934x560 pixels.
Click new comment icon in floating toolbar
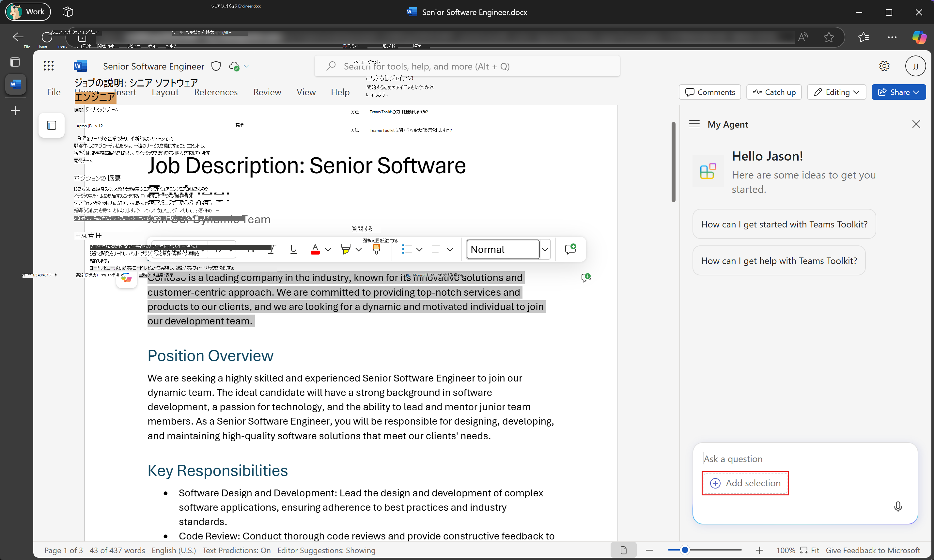click(570, 249)
